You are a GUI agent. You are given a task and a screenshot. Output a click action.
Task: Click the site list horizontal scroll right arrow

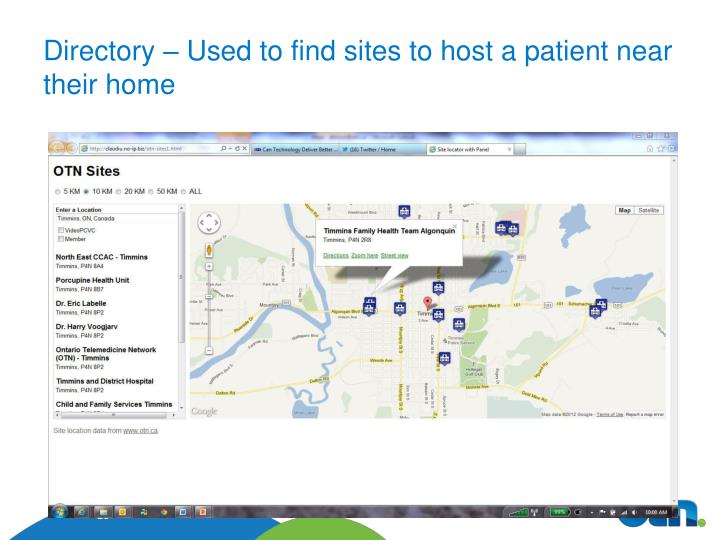tap(174, 415)
